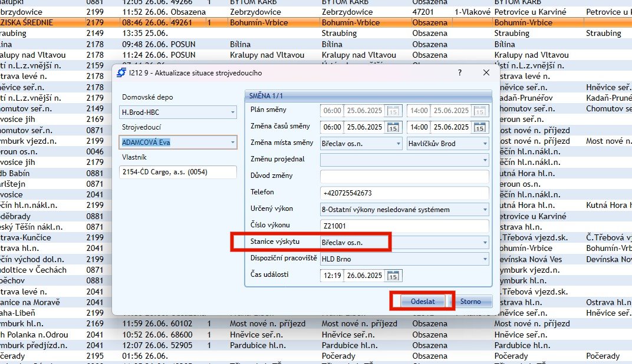
Task: Click the dialog's title bar application icon
Action: pos(121,73)
